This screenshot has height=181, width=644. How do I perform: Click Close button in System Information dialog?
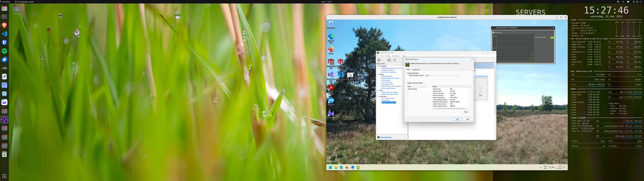click(468, 119)
